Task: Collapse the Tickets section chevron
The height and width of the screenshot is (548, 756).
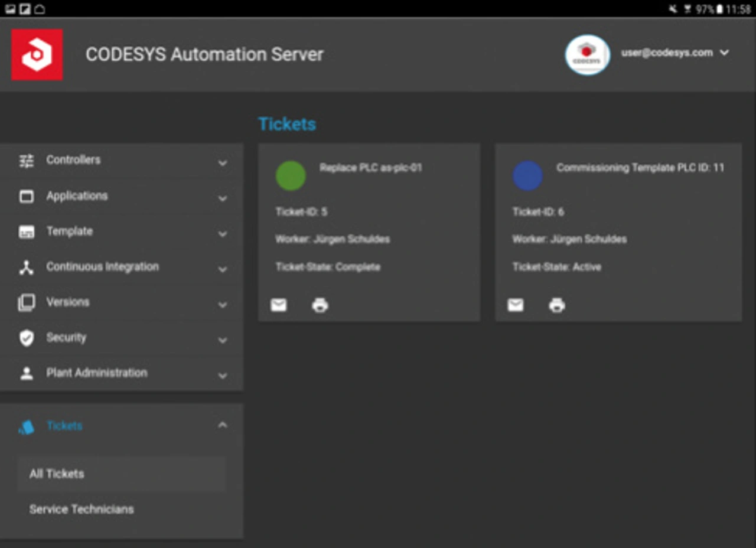Action: coord(223,425)
